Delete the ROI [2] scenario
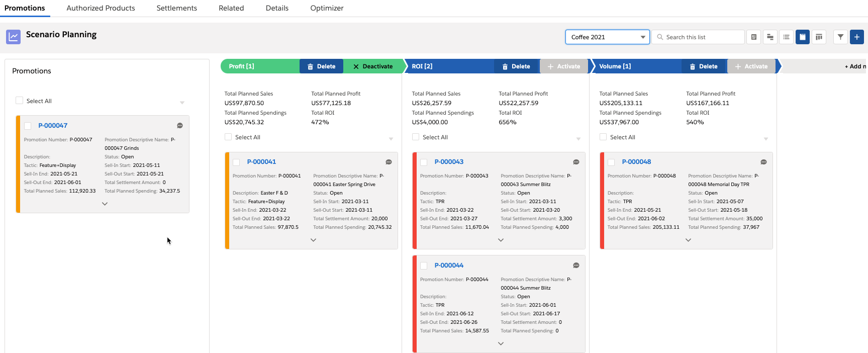The width and height of the screenshot is (868, 353). click(x=516, y=66)
